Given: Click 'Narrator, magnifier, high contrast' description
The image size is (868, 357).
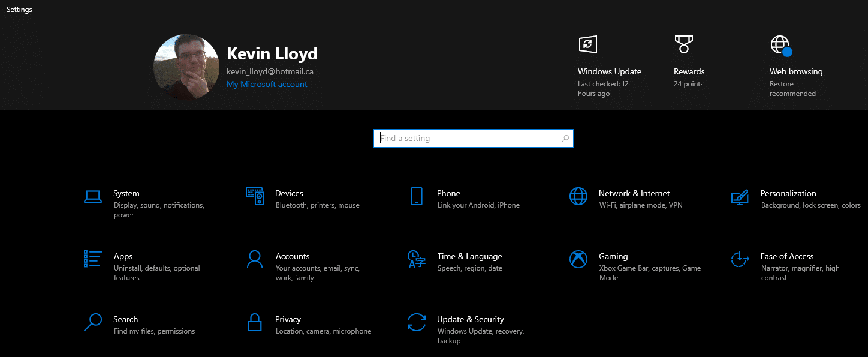Looking at the screenshot, I should [x=800, y=273].
